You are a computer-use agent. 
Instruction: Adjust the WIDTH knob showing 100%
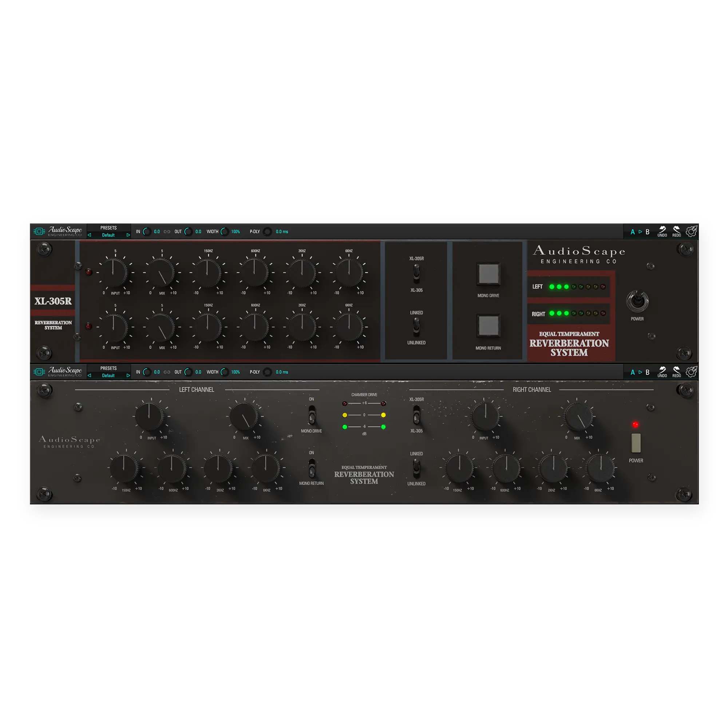coord(225,232)
